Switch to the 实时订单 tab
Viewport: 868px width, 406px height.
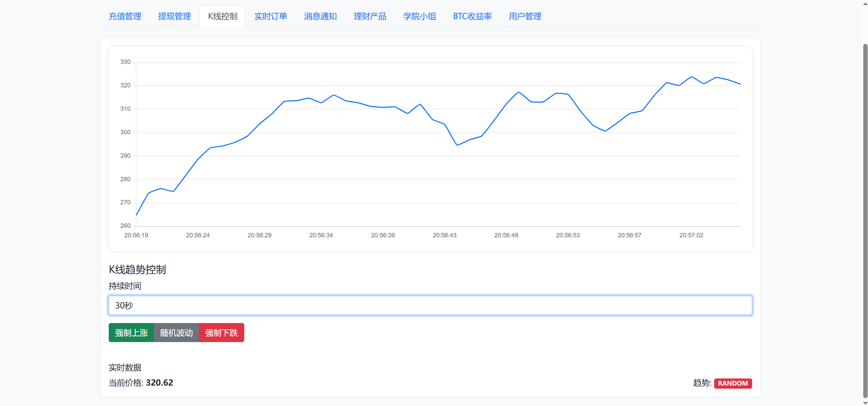point(271,16)
